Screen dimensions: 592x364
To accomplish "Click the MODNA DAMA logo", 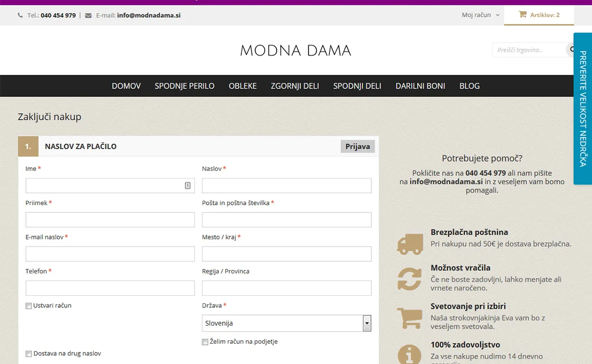I will tap(295, 51).
